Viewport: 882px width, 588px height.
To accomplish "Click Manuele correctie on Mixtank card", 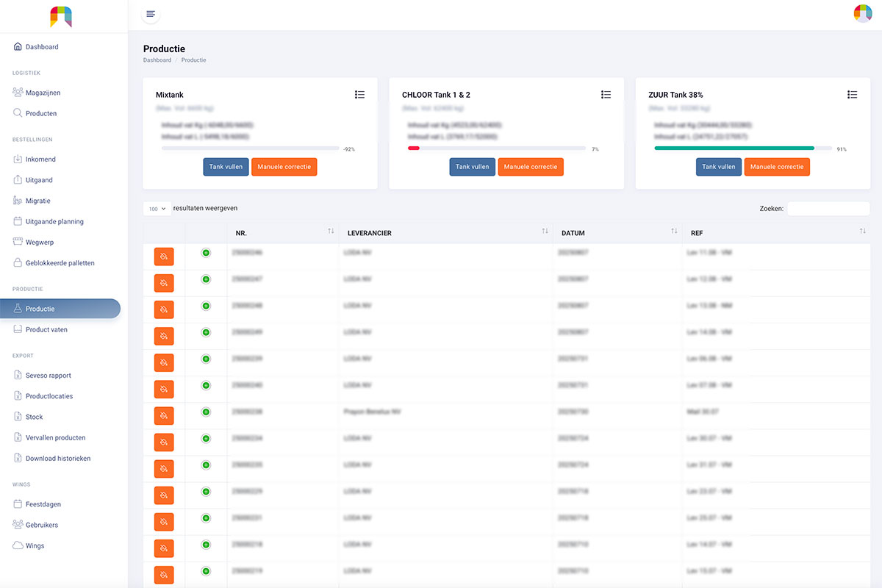I will (x=284, y=167).
